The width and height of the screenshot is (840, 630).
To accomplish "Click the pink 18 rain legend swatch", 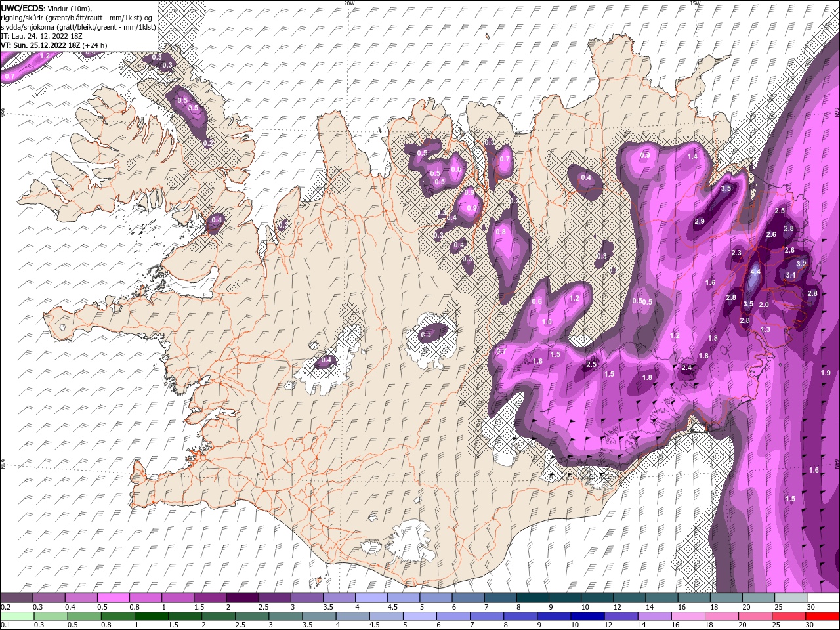I will click(722, 616).
